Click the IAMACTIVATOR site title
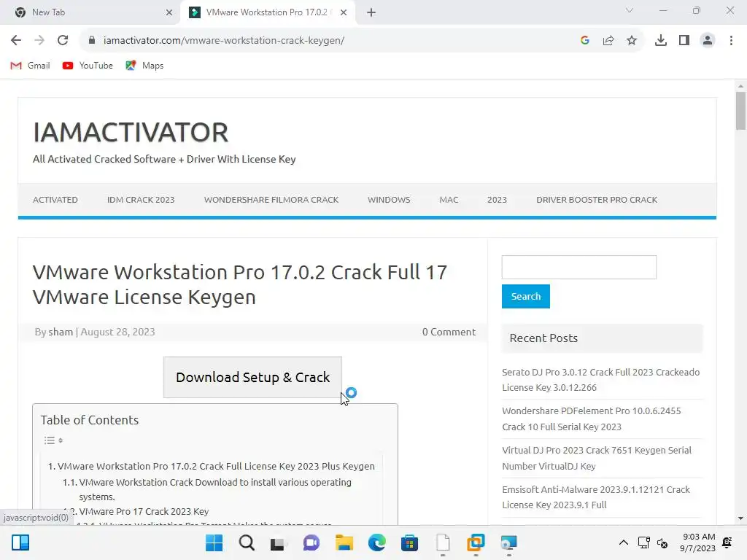Screen dimensions: 747x560 [131, 132]
